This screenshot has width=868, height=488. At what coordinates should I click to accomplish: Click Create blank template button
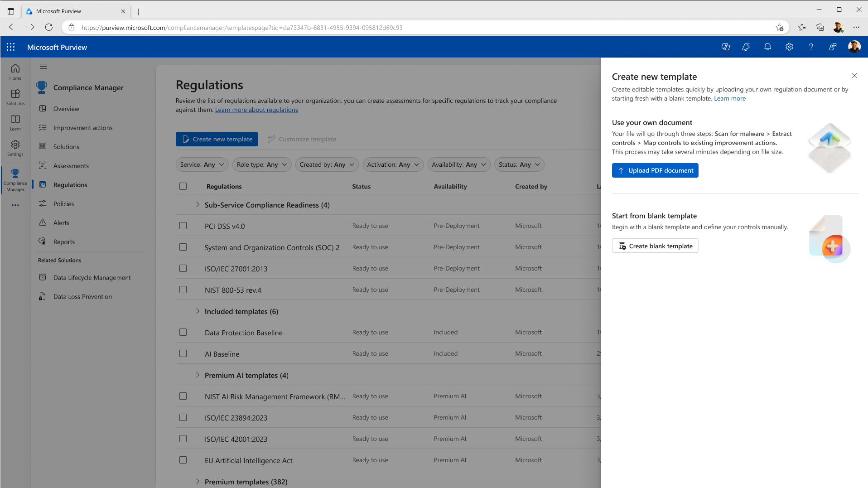(x=655, y=246)
